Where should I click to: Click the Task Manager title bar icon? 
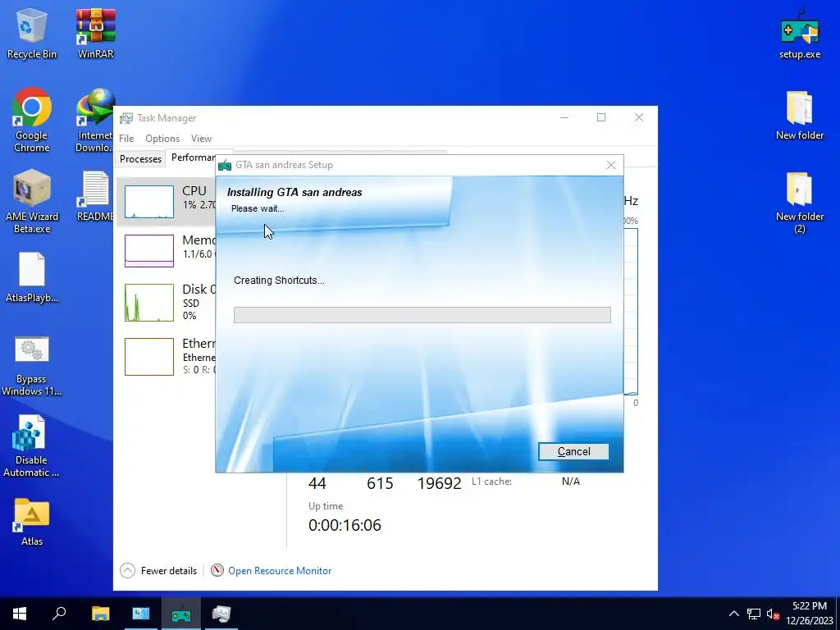pyautogui.click(x=126, y=118)
